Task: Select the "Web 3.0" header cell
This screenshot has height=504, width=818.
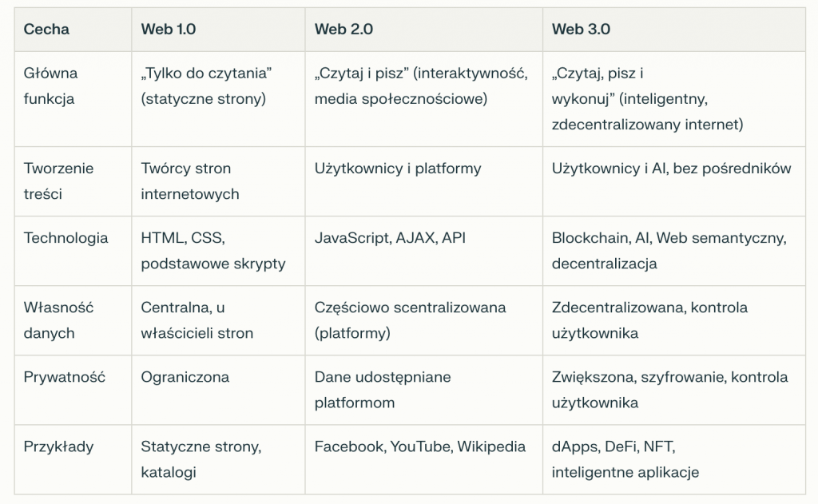Action: tap(581, 30)
